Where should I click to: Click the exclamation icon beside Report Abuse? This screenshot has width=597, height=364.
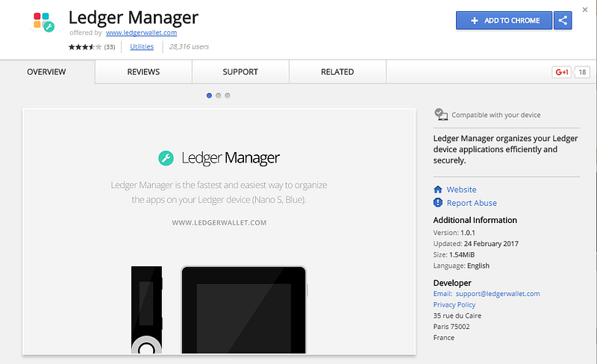coord(438,203)
